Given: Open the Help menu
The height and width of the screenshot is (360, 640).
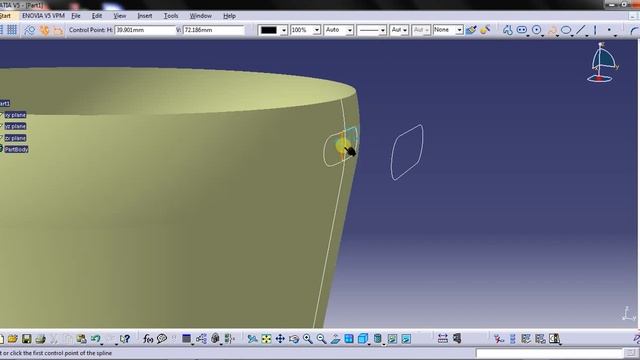Looking at the screenshot, I should [x=229, y=16].
